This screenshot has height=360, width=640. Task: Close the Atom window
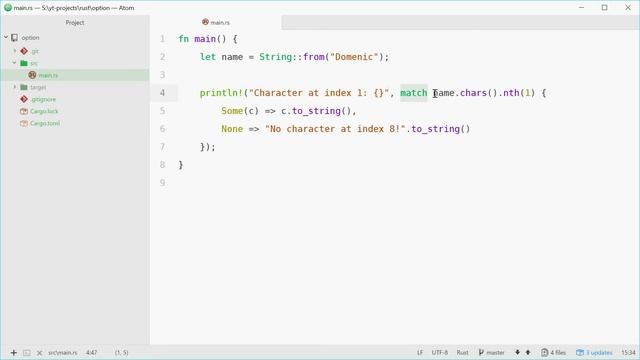[x=628, y=7]
